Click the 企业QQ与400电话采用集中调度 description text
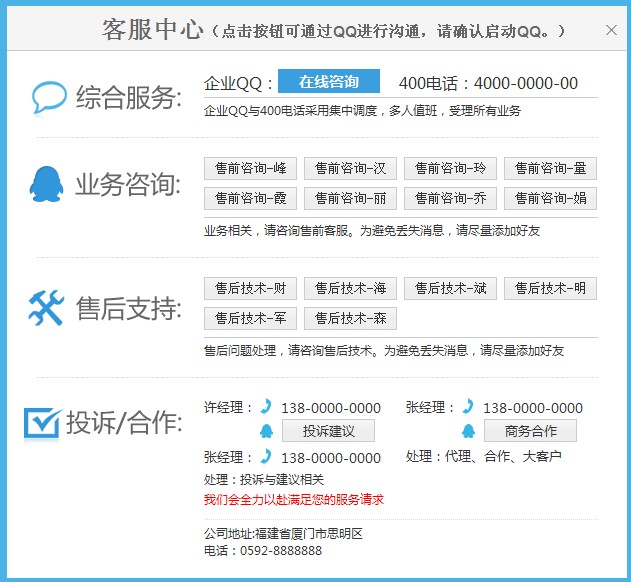Viewport: 631px width, 582px height. point(362,111)
